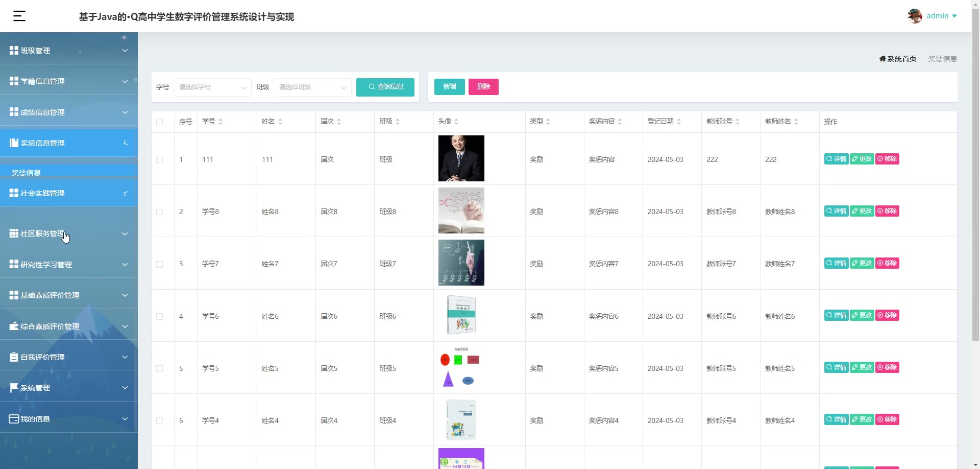Click the 综合素质评价管理 folder icon
The image size is (980, 469).
point(14,326)
